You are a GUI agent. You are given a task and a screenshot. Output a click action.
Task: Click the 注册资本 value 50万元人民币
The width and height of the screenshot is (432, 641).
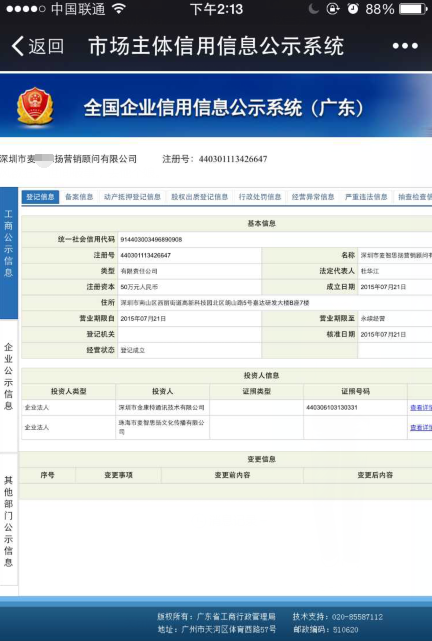[x=139, y=287]
